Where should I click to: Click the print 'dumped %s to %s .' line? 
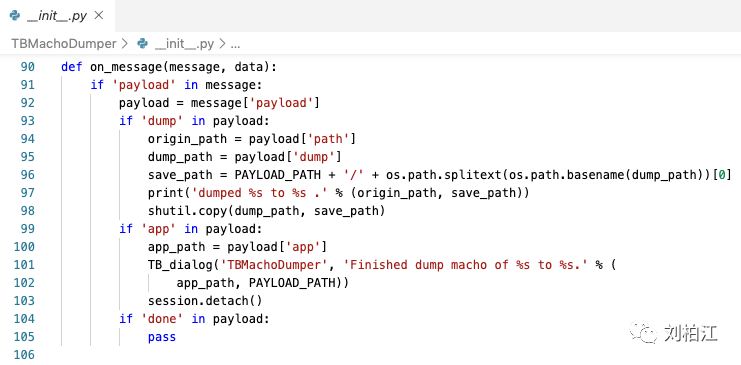(x=338, y=193)
